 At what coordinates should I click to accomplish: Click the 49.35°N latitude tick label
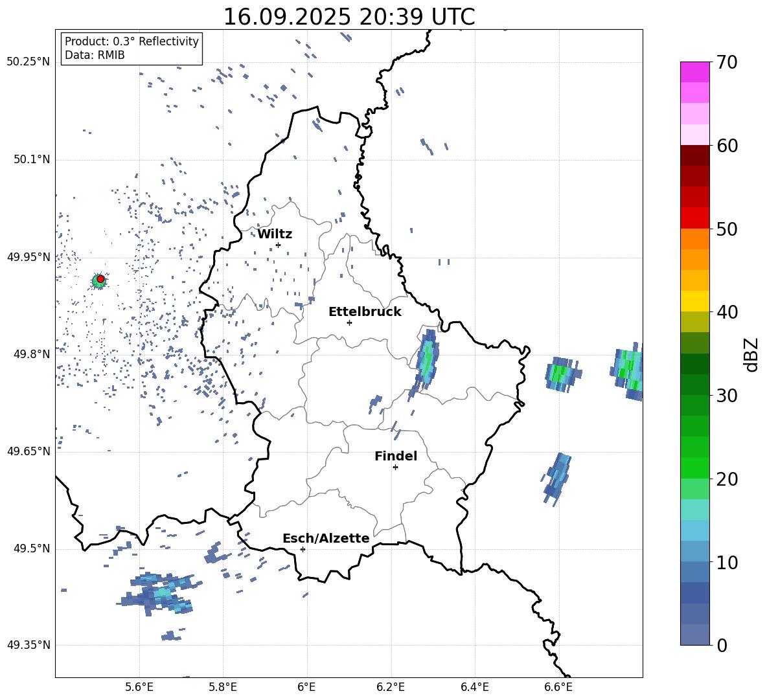tap(29, 645)
